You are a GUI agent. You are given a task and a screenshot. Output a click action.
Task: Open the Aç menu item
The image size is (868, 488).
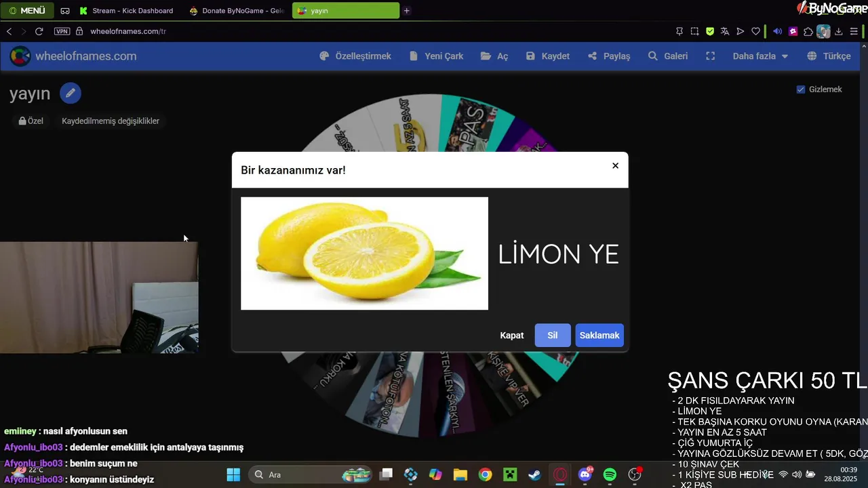coord(494,56)
